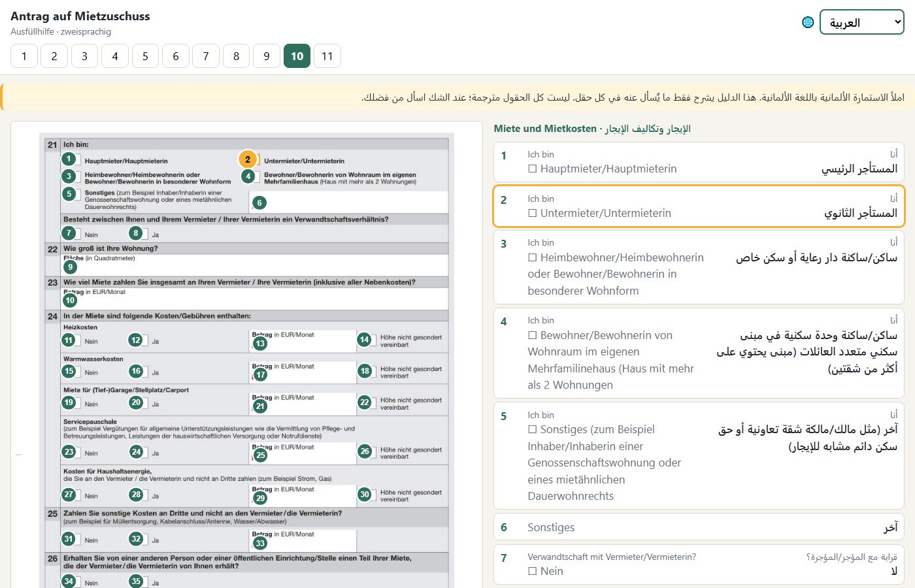This screenshot has height=588, width=915.
Task: Click the orange marker 2 on the form
Action: pos(248,159)
